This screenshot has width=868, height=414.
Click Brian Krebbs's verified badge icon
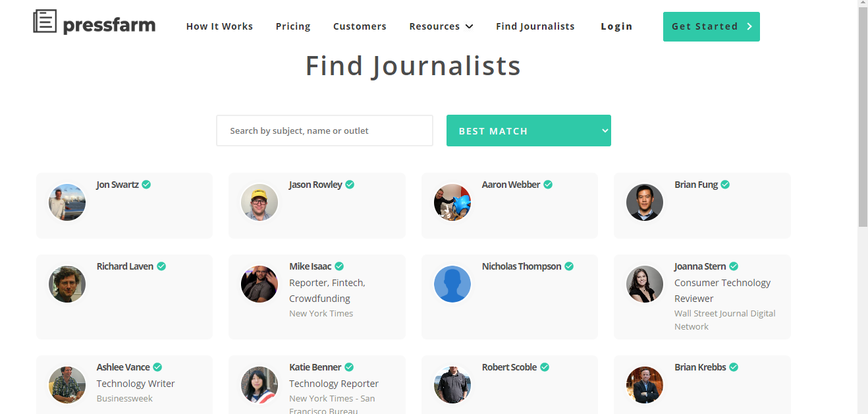[734, 367]
